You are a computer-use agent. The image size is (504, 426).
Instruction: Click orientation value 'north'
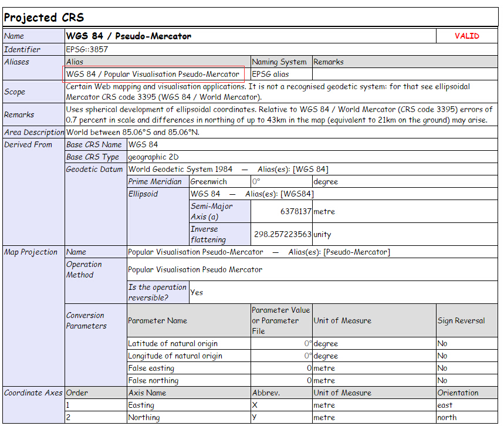click(447, 417)
